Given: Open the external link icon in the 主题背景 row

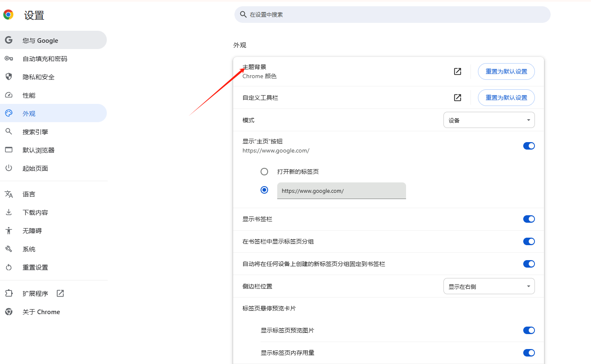Looking at the screenshot, I should [458, 71].
